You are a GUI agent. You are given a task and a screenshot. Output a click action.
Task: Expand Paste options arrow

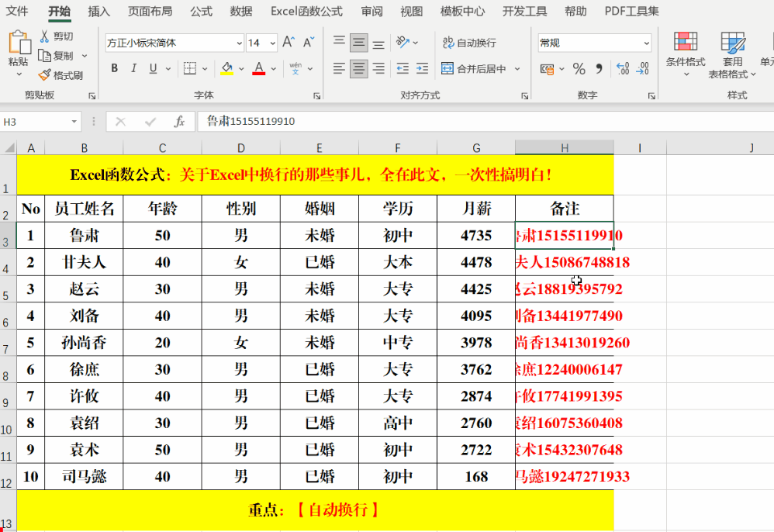pyautogui.click(x=19, y=74)
